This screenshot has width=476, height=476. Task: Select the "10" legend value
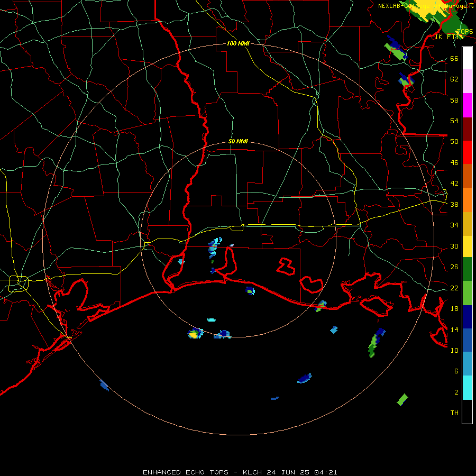click(454, 351)
